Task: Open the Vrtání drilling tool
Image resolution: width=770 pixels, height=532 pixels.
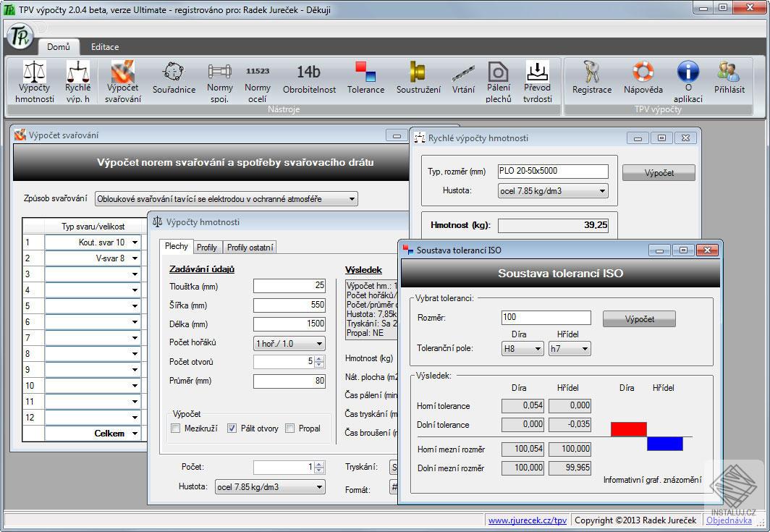Action: pos(463,79)
